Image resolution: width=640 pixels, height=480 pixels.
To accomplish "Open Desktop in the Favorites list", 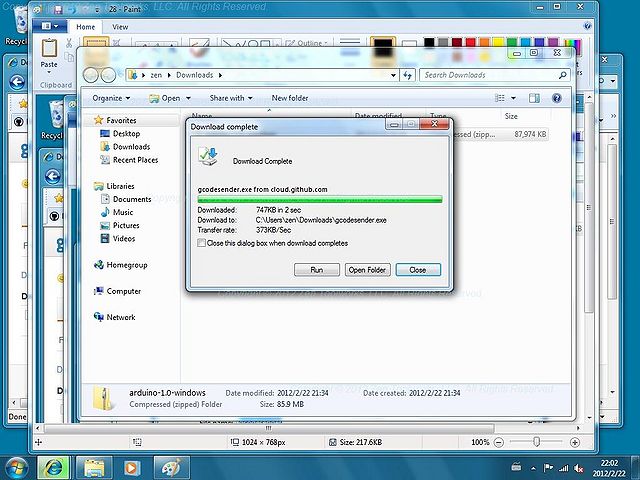I will pyautogui.click(x=120, y=133).
